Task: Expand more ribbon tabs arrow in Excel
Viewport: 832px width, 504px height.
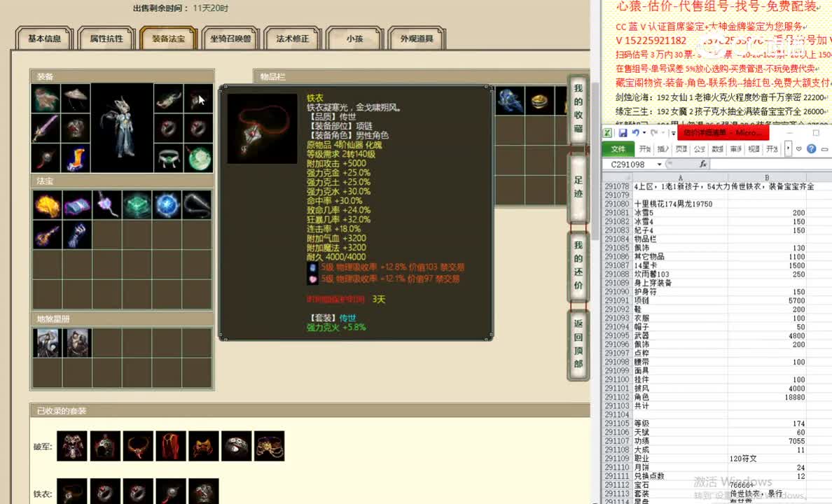Action: [788, 148]
